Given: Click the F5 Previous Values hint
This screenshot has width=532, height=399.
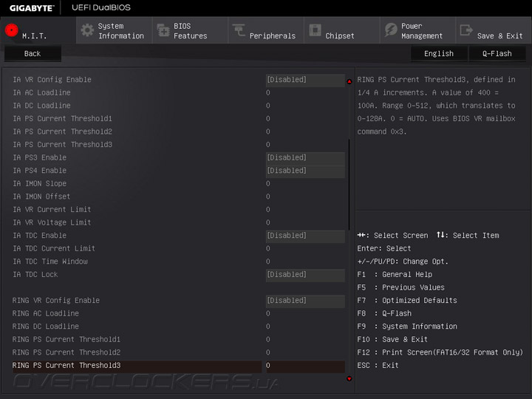Looking at the screenshot, I should click(400, 287).
